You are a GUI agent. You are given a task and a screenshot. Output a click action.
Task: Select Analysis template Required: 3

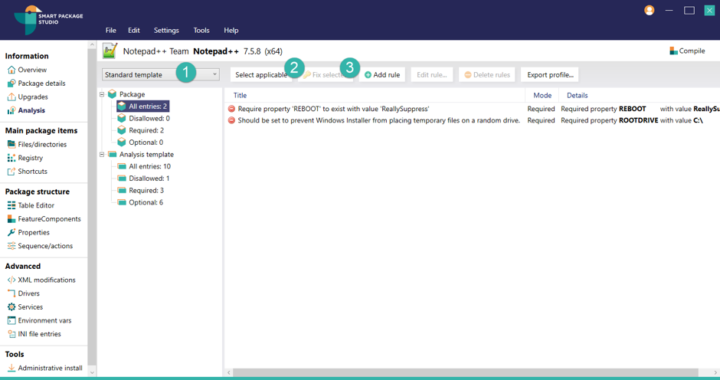point(141,190)
